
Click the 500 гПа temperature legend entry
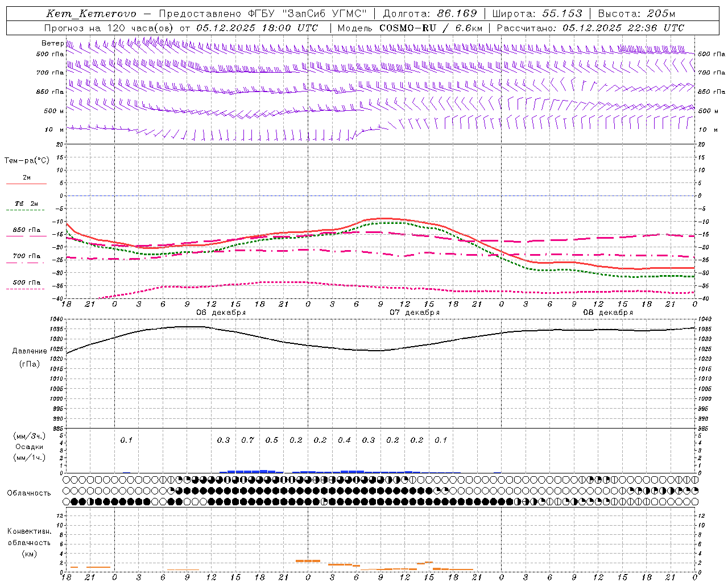tap(27, 282)
